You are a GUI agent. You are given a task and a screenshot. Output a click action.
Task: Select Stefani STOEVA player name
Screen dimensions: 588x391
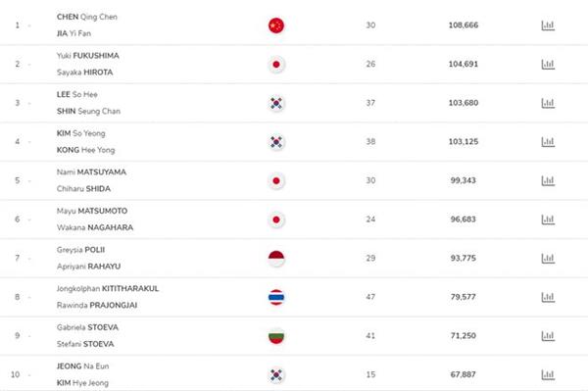tap(85, 344)
